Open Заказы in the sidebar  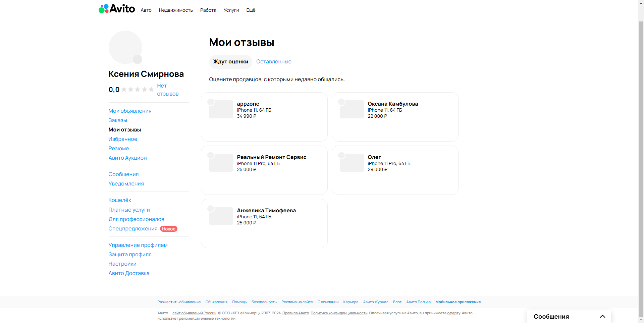[118, 120]
